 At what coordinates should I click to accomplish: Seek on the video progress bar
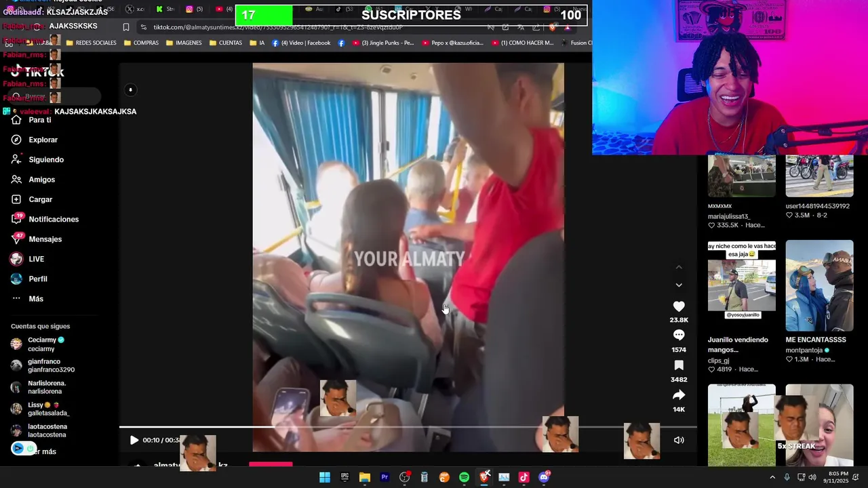[408, 427]
